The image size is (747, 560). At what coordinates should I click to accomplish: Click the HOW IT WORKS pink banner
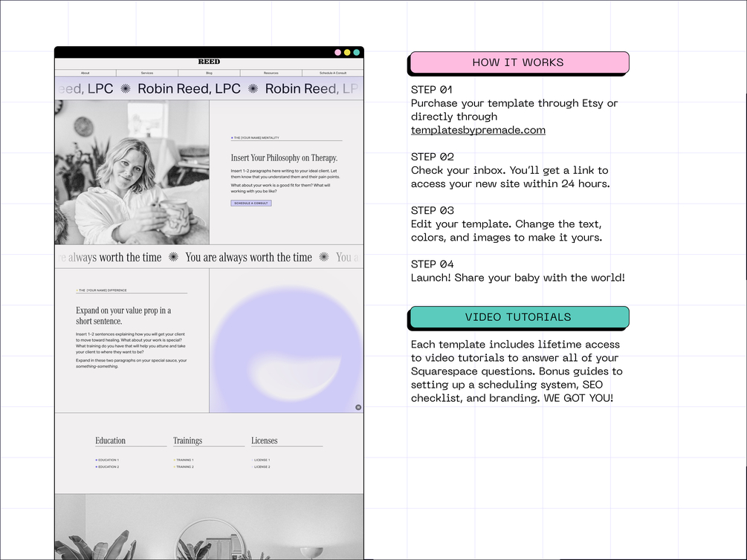(520, 62)
